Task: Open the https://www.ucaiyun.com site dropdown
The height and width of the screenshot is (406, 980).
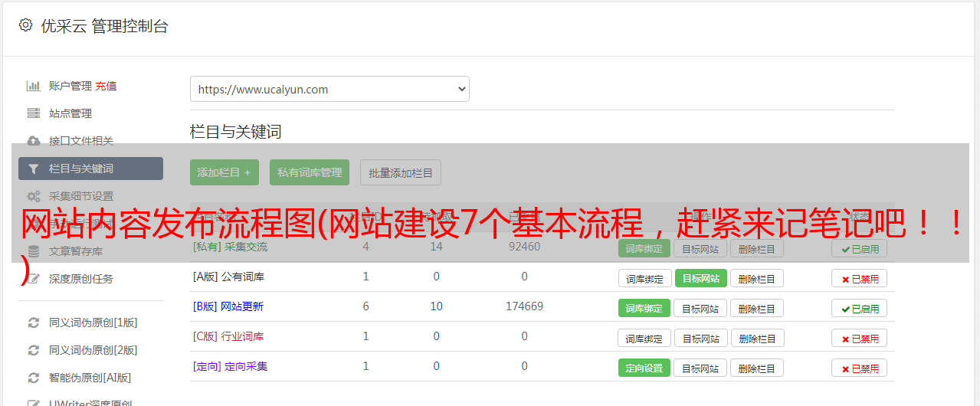Action: (329, 89)
